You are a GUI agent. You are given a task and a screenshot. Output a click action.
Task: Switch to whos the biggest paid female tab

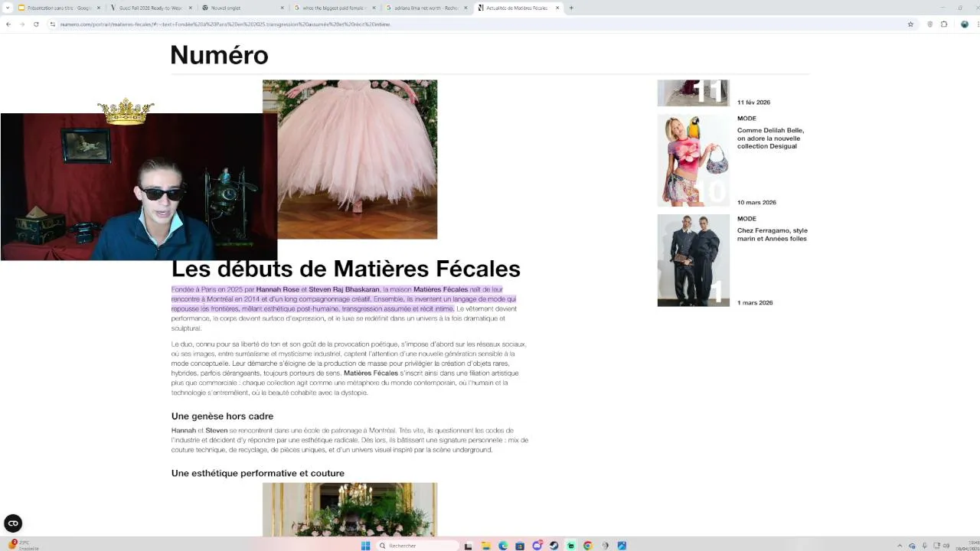point(335,8)
